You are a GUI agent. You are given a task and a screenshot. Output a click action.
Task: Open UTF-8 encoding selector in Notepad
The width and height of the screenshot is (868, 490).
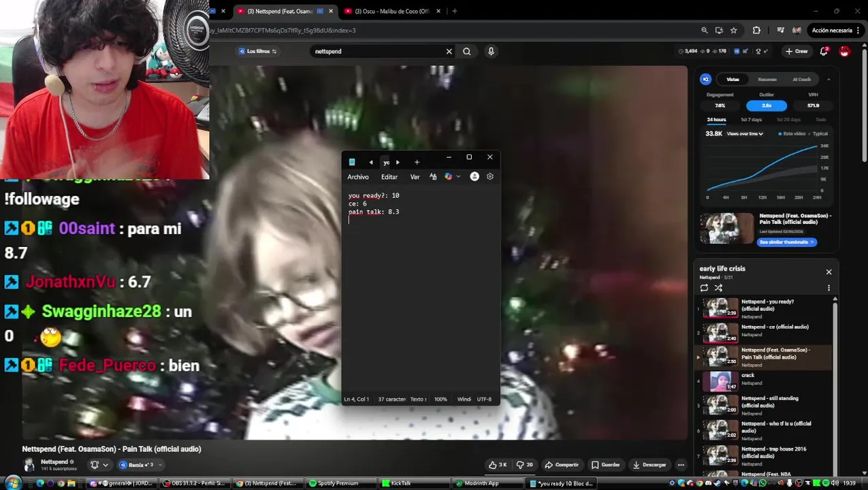click(x=484, y=399)
